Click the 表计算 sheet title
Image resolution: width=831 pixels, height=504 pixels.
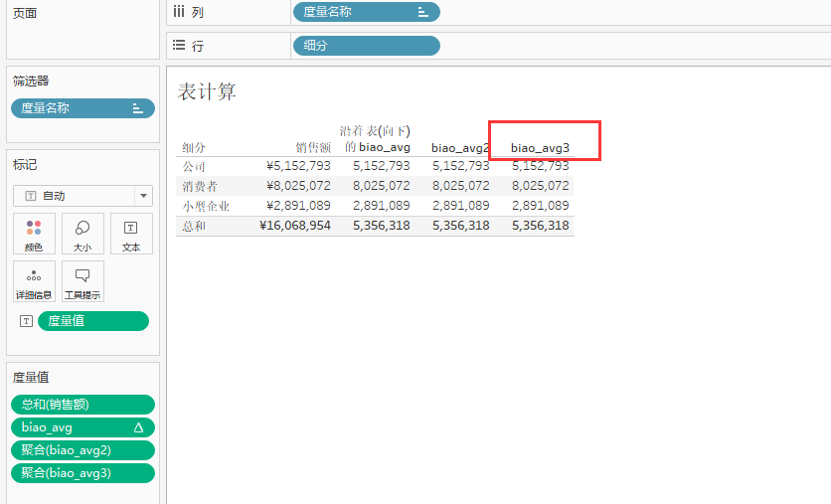click(x=207, y=91)
